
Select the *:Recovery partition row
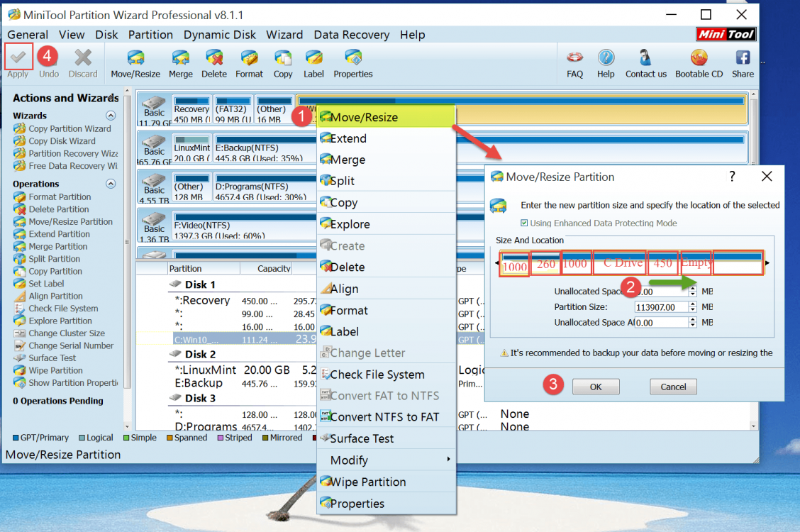pyautogui.click(x=245, y=301)
